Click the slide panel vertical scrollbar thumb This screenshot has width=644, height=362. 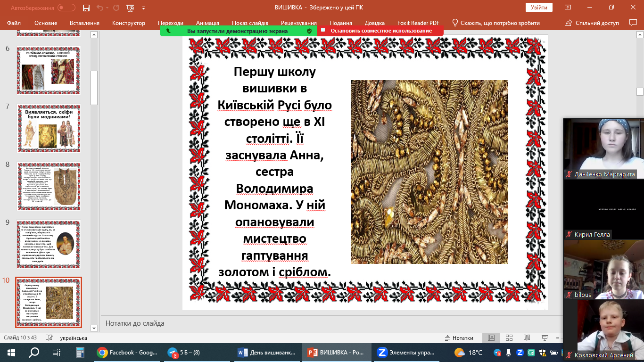tap(94, 87)
